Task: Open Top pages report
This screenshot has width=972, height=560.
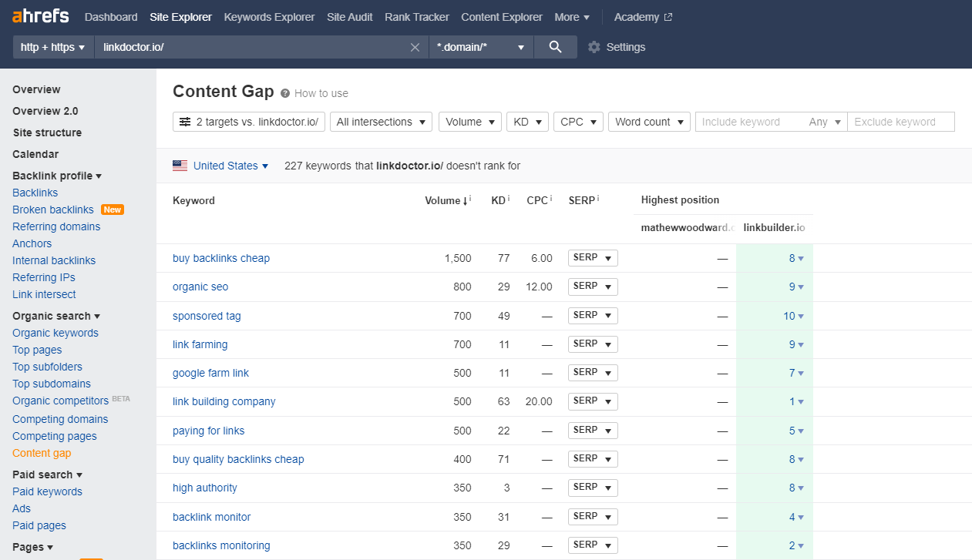Action: pyautogui.click(x=37, y=350)
